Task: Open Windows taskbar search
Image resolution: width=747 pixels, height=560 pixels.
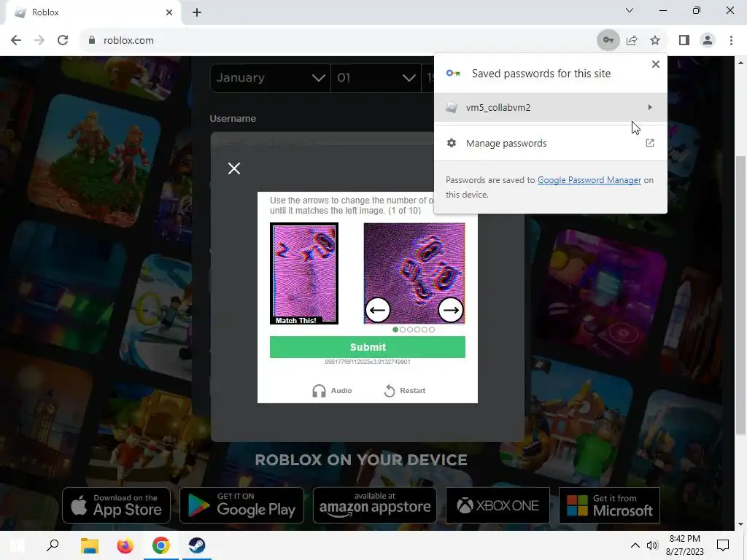Action: [x=53, y=545]
